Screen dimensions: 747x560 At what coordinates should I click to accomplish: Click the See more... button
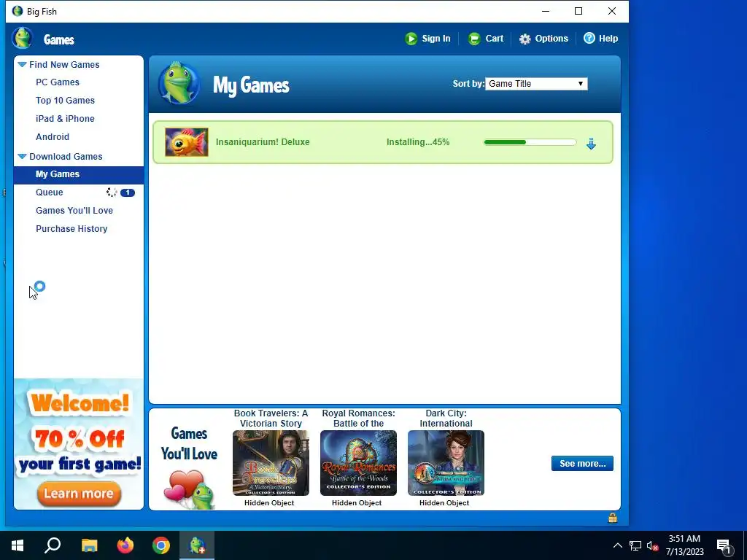[582, 463]
